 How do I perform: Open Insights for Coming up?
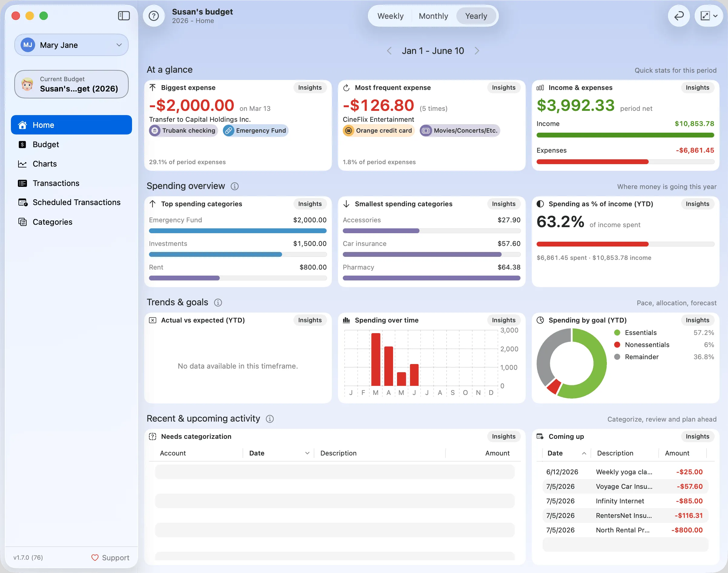click(697, 436)
